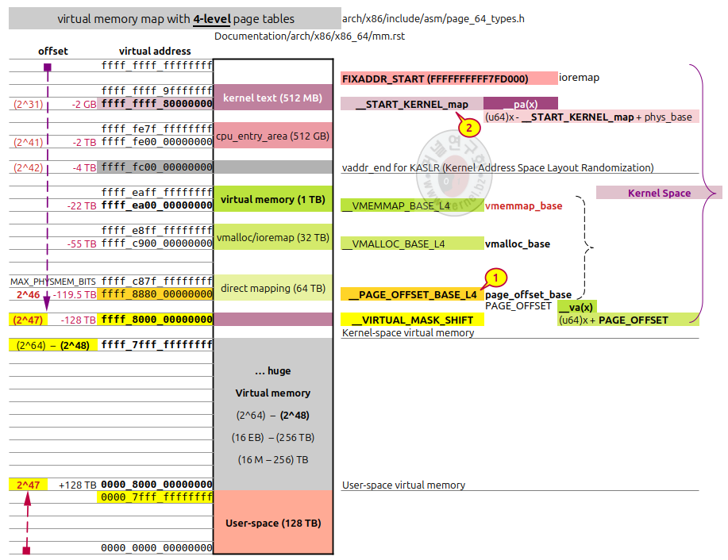Click the -2 TB offset value
Image resolution: width=728 pixels, height=560 pixels.
click(84, 142)
